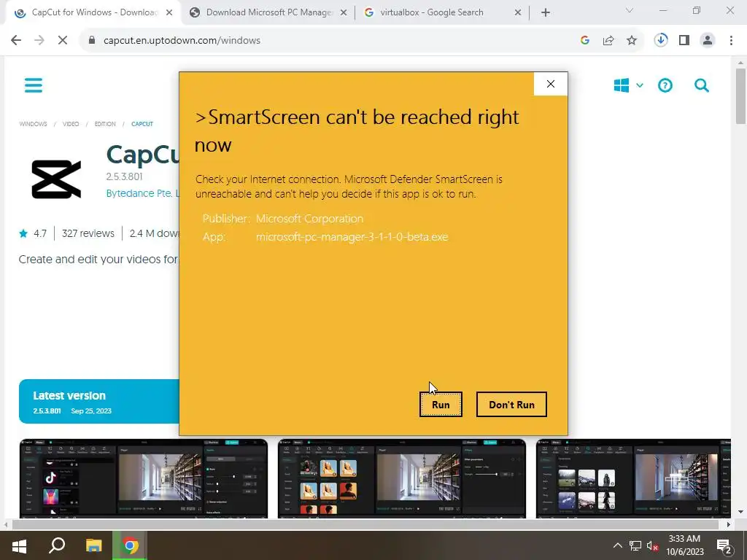Click the WINDOWS breadcrumb link
747x560 pixels.
(x=34, y=124)
